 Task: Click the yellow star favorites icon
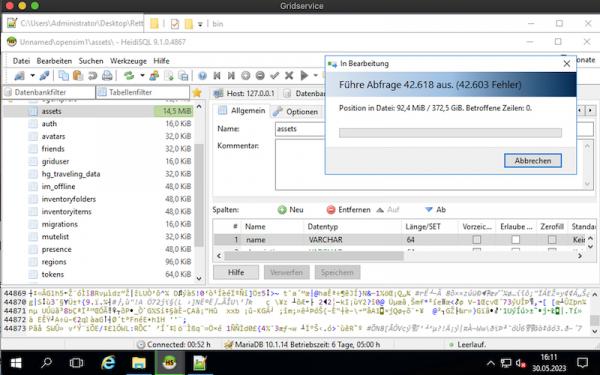coord(197,93)
